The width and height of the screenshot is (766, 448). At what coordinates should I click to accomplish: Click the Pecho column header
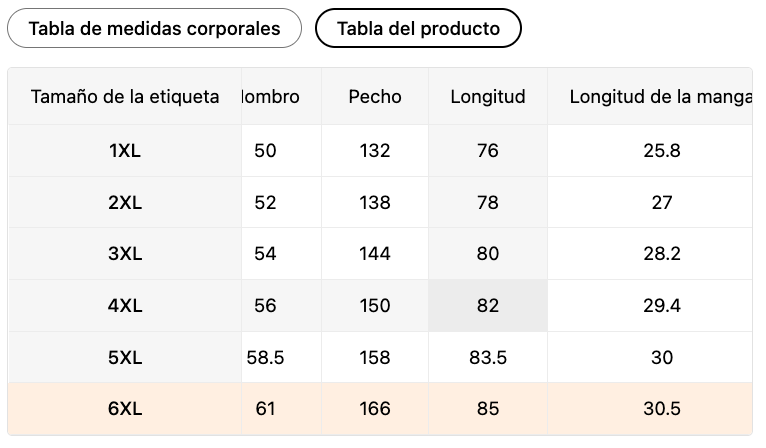coord(375,96)
